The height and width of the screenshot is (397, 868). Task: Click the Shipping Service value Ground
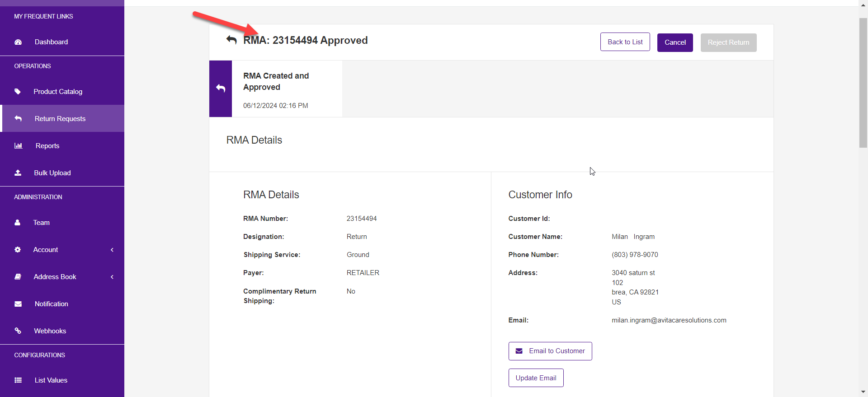[x=358, y=255]
